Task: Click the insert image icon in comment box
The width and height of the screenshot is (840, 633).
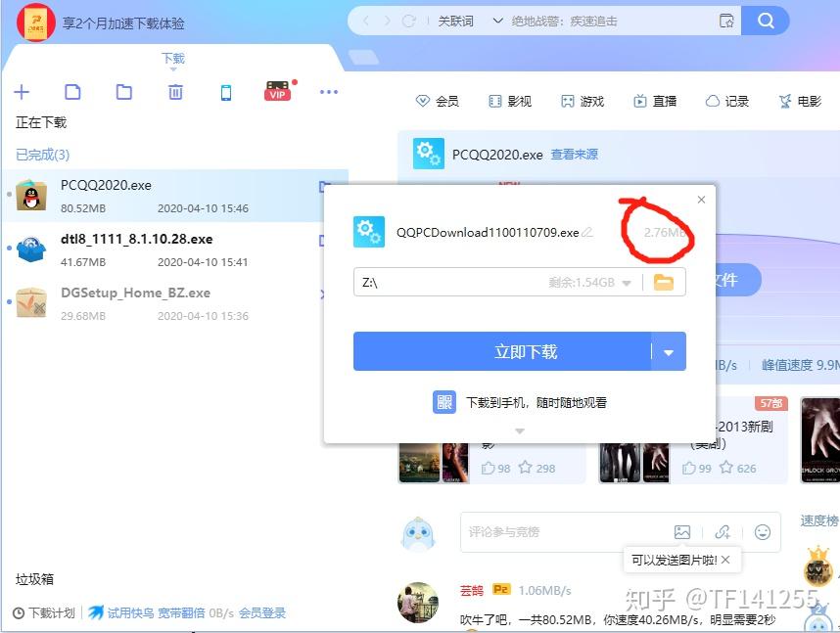Action: pos(682,532)
